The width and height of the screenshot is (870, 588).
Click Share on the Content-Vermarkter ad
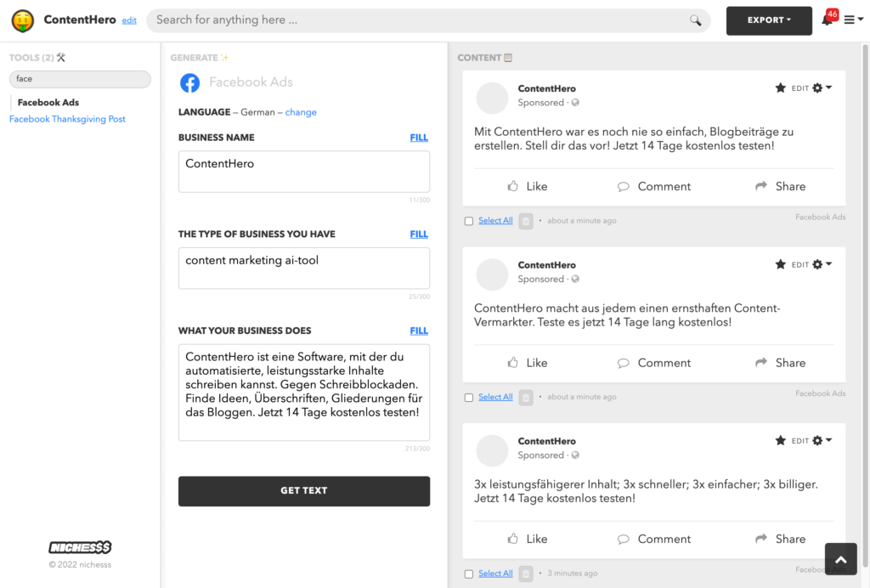point(780,363)
